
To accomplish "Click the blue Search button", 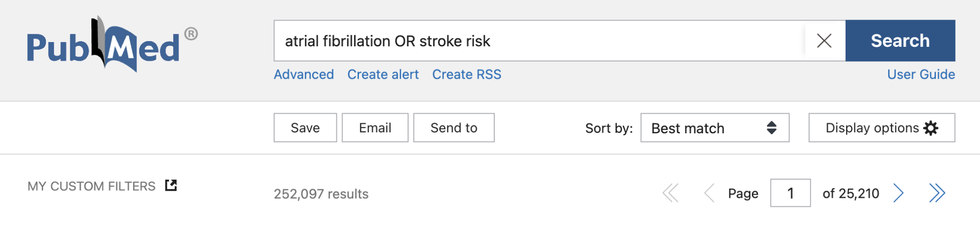I will 900,41.
